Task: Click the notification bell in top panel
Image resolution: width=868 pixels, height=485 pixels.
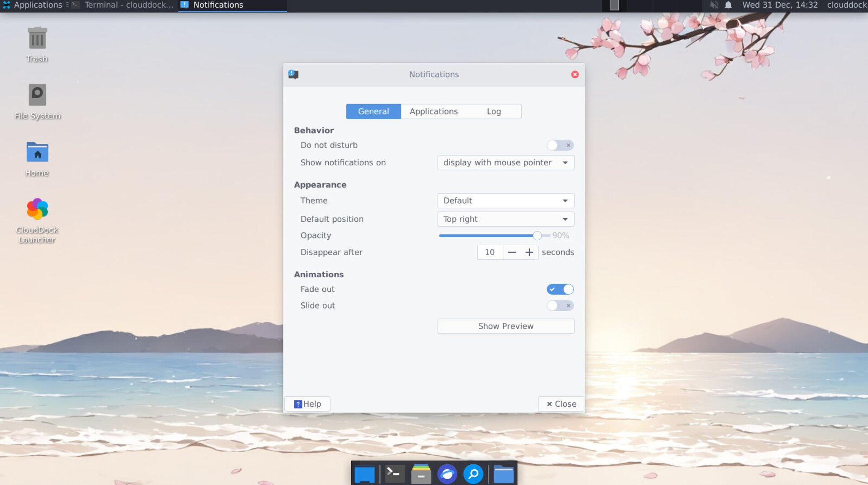Action: tap(728, 5)
